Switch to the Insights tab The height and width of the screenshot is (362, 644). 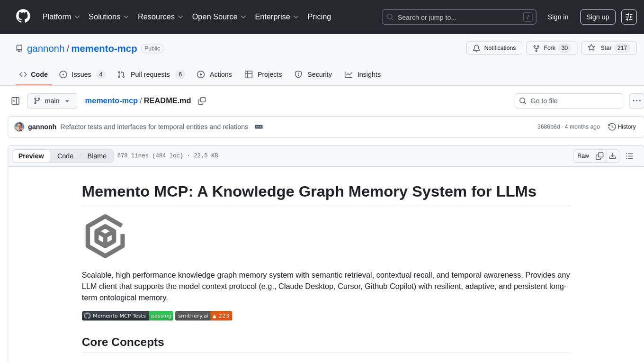(x=363, y=74)
